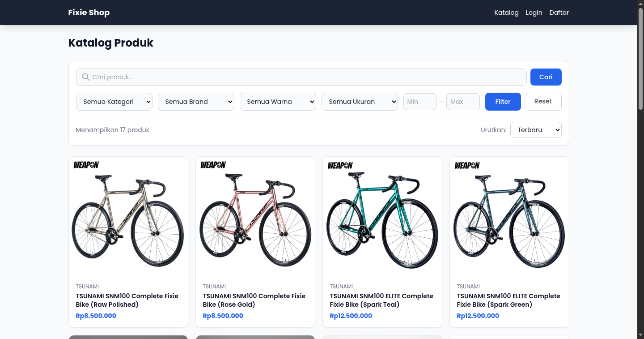
Task: Click WEAPON logo on Raw Polished card
Action: 86,165
